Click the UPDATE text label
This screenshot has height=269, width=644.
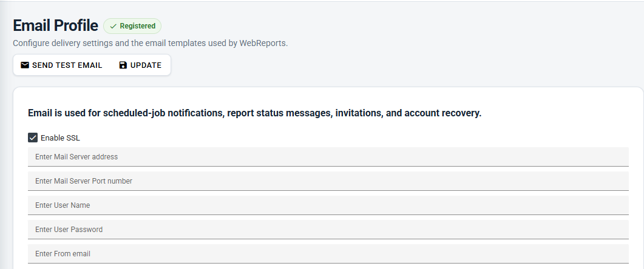pyautogui.click(x=146, y=65)
